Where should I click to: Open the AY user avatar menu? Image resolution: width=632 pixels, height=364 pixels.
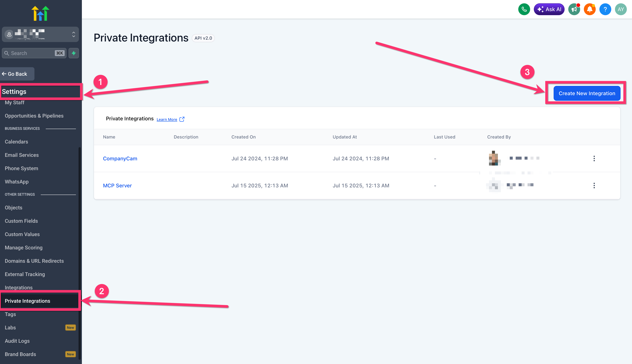621,9
